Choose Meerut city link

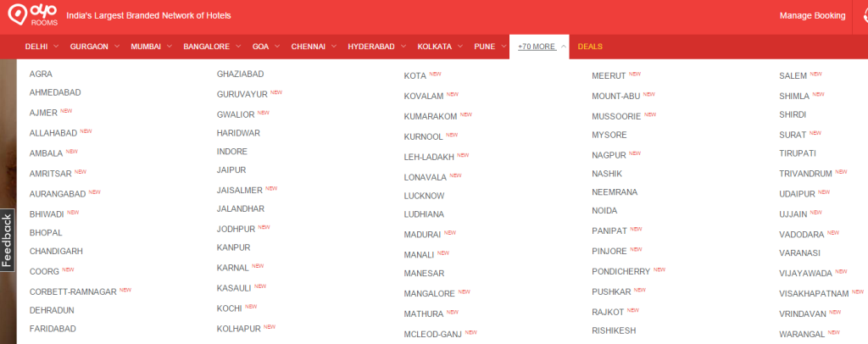(609, 75)
